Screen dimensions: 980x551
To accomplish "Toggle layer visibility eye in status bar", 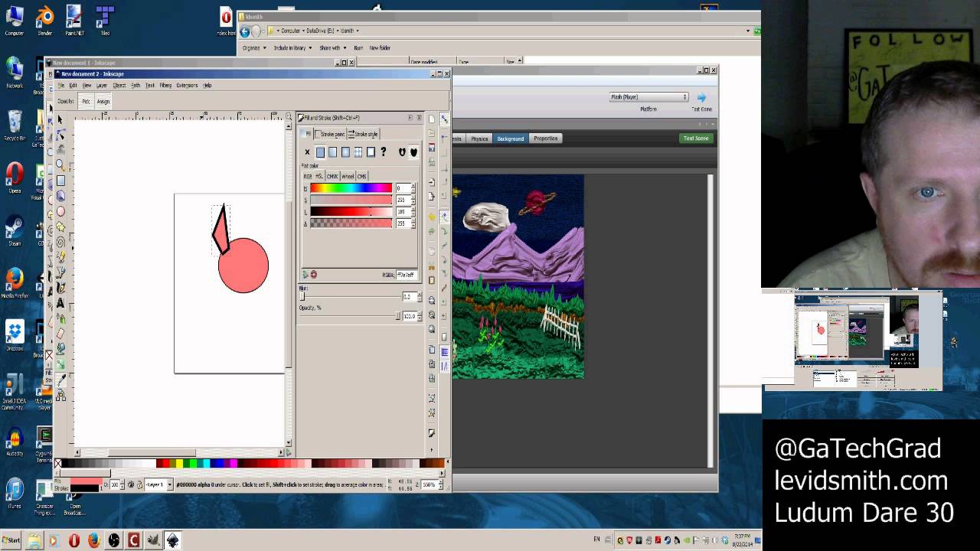I will (x=131, y=484).
